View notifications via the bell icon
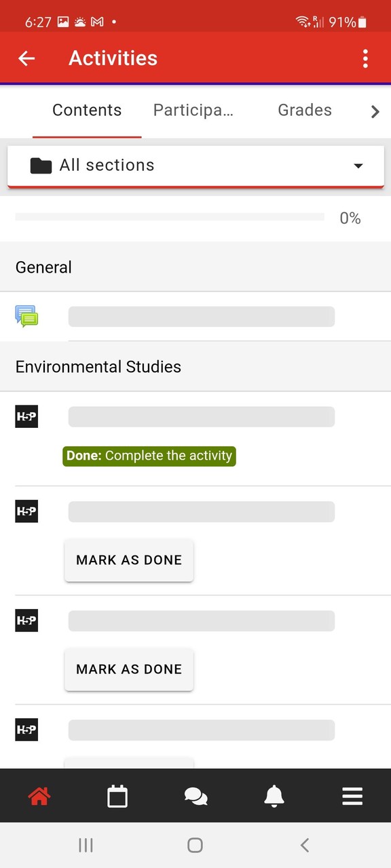Image resolution: width=391 pixels, height=868 pixels. tap(274, 795)
